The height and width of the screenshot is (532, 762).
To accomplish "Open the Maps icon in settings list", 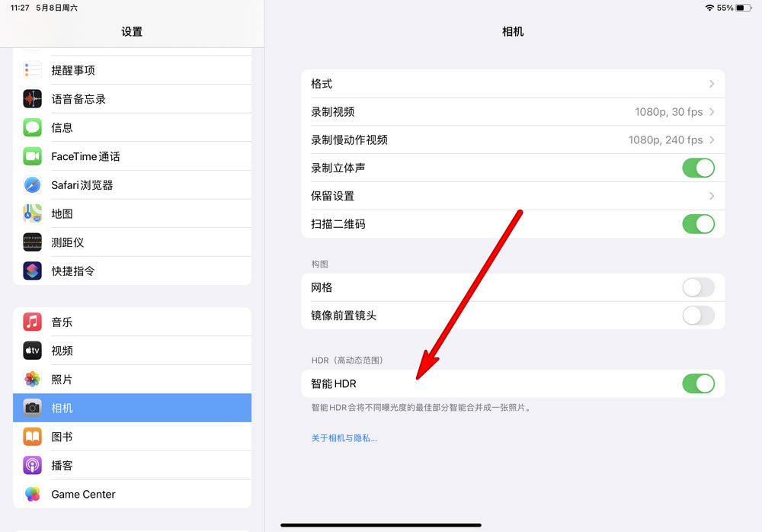I will click(x=32, y=213).
